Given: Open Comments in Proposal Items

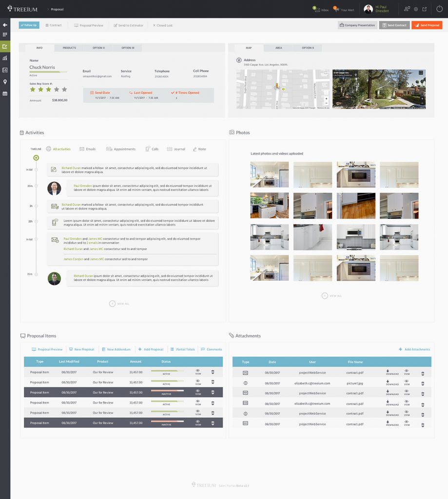Looking at the screenshot, I should coord(212,349).
